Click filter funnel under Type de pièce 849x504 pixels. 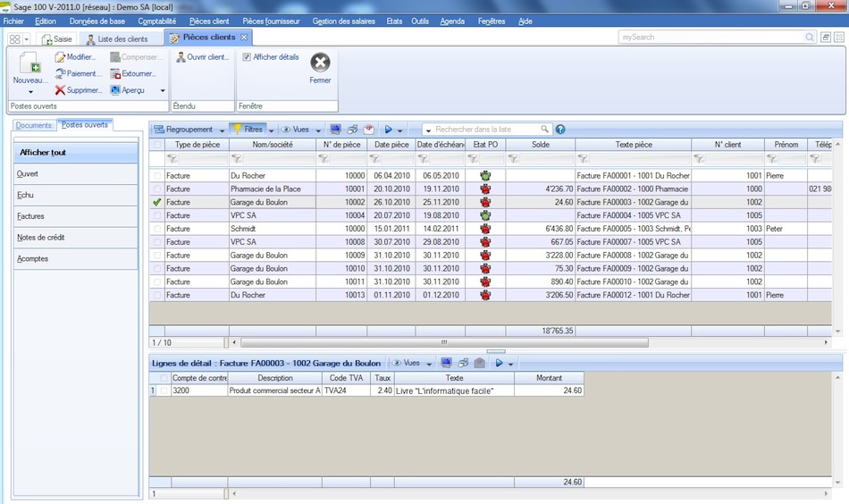tap(172, 158)
